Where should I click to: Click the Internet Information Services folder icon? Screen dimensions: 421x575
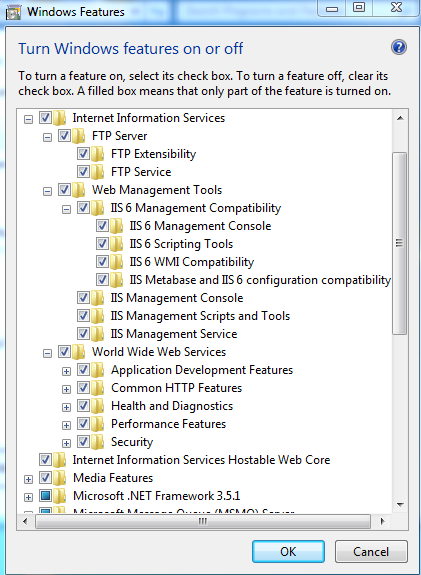tap(60, 118)
